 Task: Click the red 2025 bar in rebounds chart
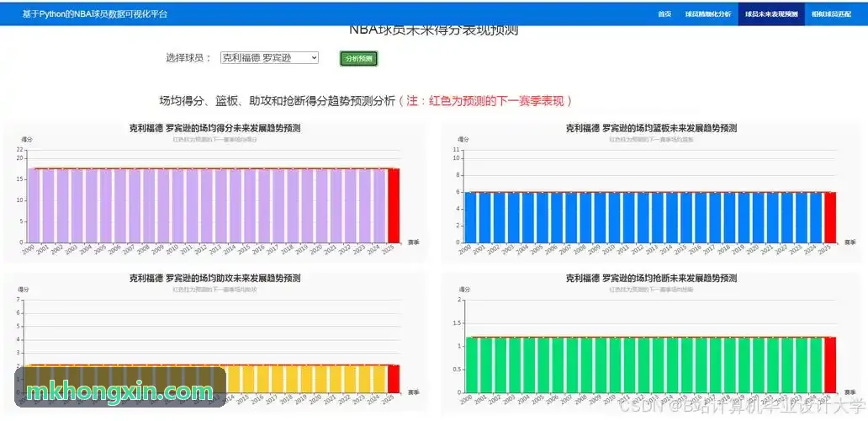[830, 217]
